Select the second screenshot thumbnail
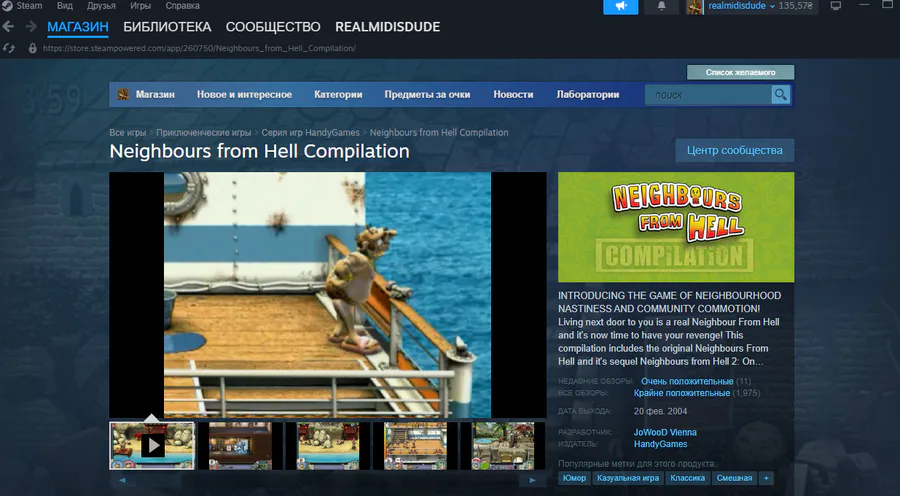 (240, 446)
